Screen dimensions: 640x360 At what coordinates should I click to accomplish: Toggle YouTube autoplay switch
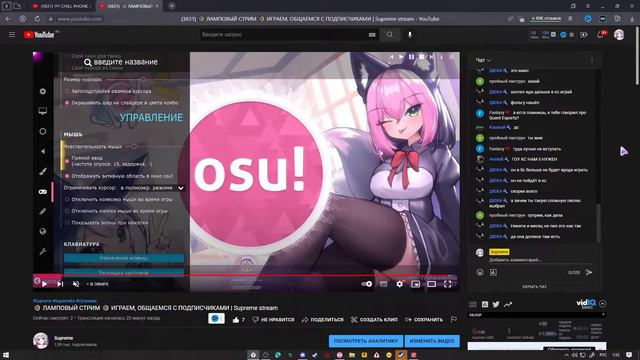click(x=367, y=284)
